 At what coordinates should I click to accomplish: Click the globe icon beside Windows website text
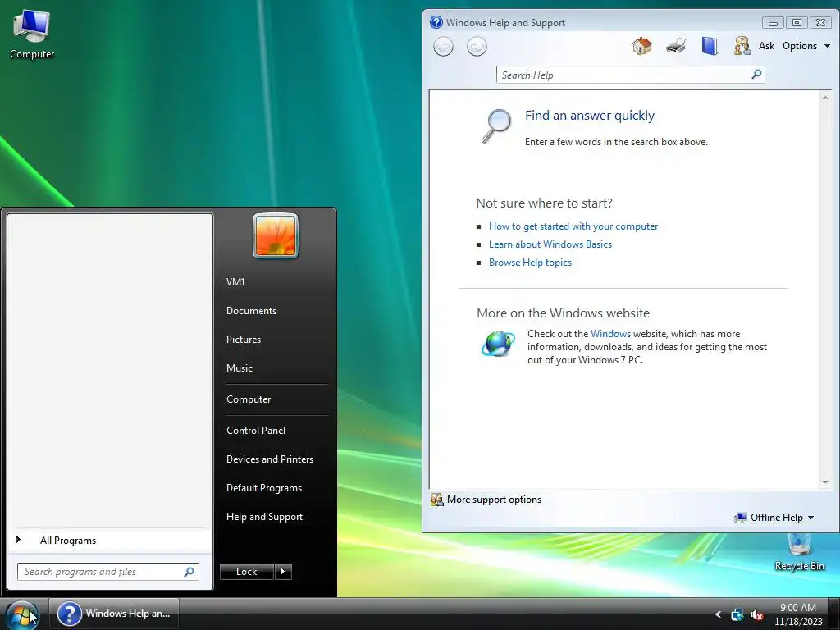coord(498,344)
